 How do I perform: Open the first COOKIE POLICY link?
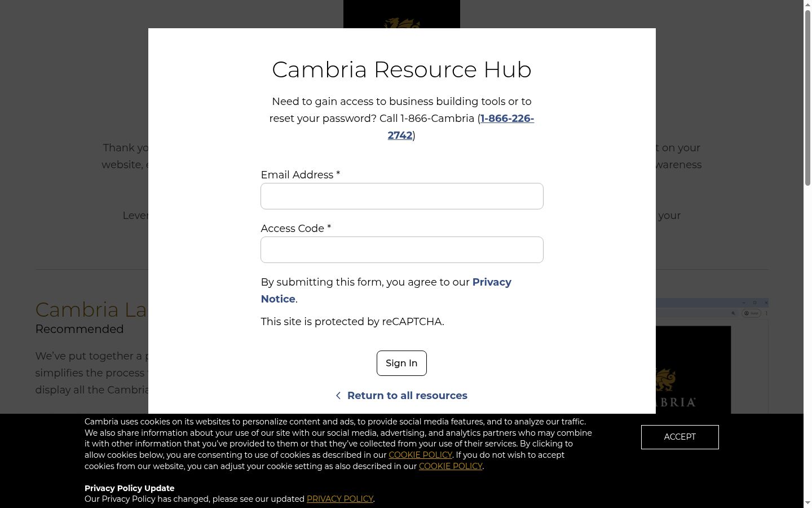click(420, 455)
